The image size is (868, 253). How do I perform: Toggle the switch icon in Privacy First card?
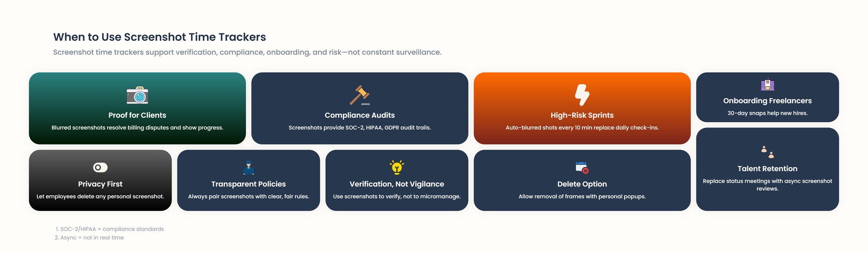tap(100, 167)
